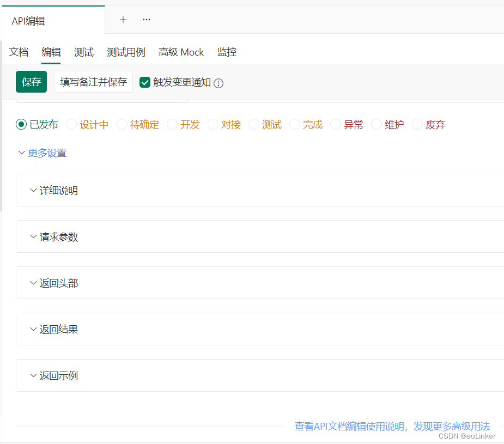Open 查看API文档编辑使用说明 help link
The height and width of the screenshot is (444, 504).
[392, 427]
